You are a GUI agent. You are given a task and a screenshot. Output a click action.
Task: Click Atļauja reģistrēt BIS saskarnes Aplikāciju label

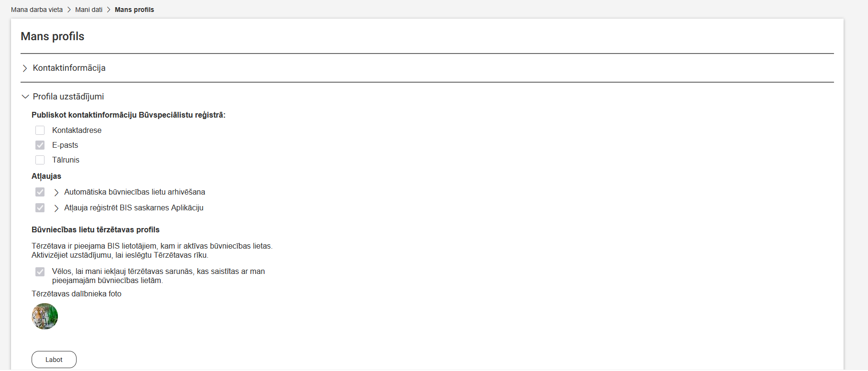(x=134, y=208)
